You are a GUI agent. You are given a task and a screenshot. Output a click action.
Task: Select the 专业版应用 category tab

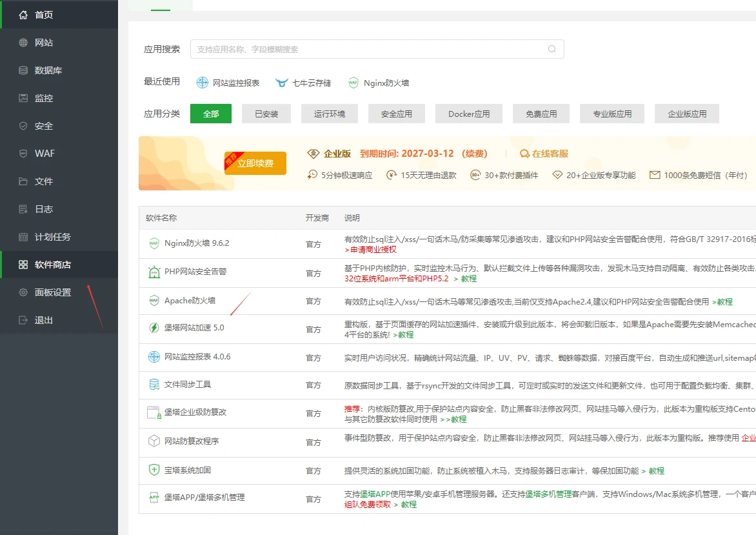[x=612, y=114]
